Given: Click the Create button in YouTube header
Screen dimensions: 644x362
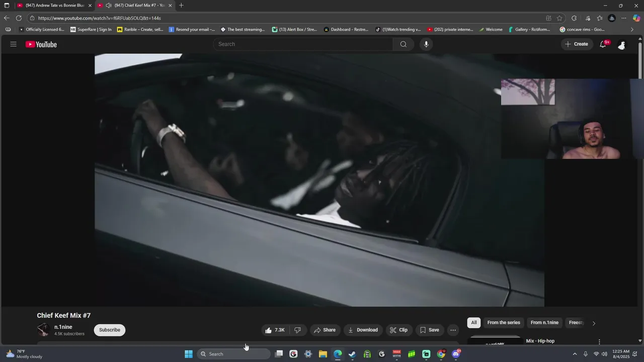Looking at the screenshot, I should (x=576, y=44).
